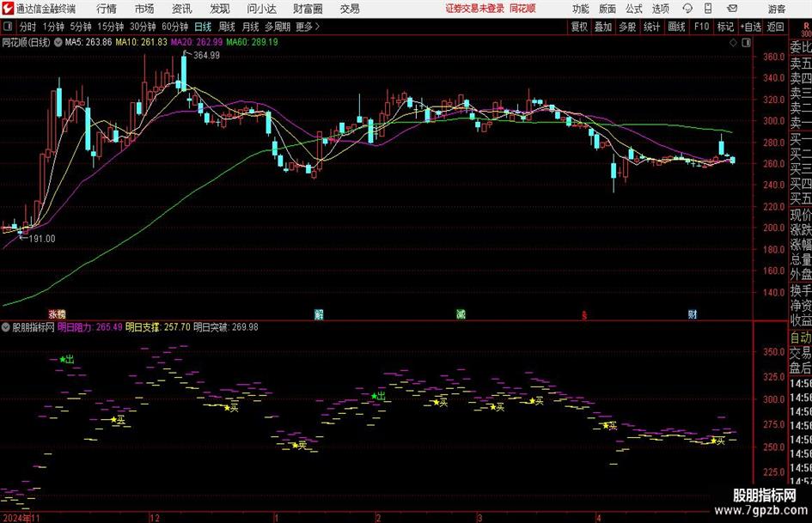The width and height of the screenshot is (812, 523).
Task: Click the 复权 button
Action: (579, 27)
